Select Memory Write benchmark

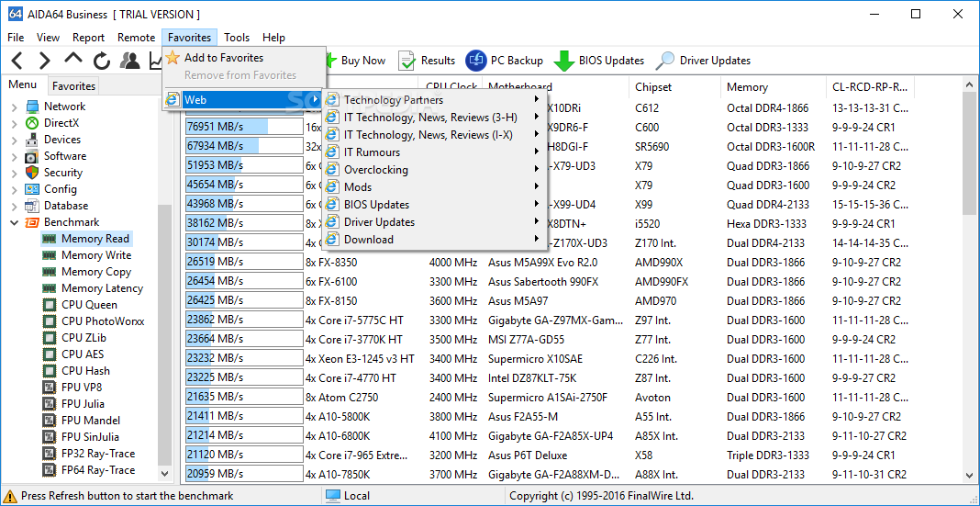pos(96,255)
